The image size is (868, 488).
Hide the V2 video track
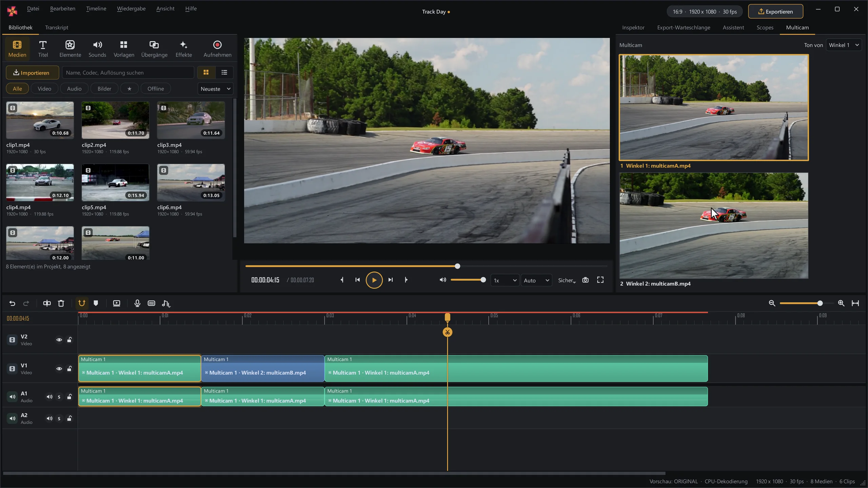point(59,340)
